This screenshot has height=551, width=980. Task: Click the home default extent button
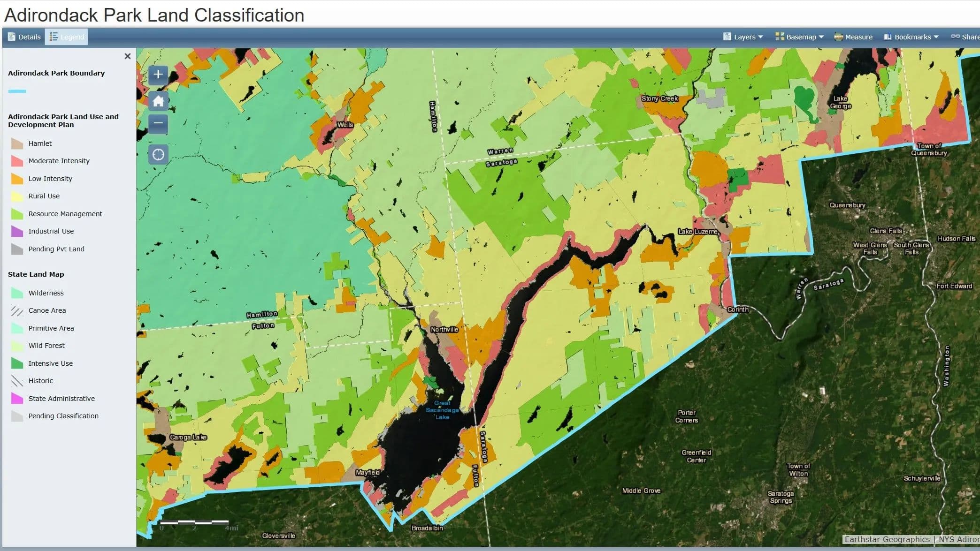(158, 101)
